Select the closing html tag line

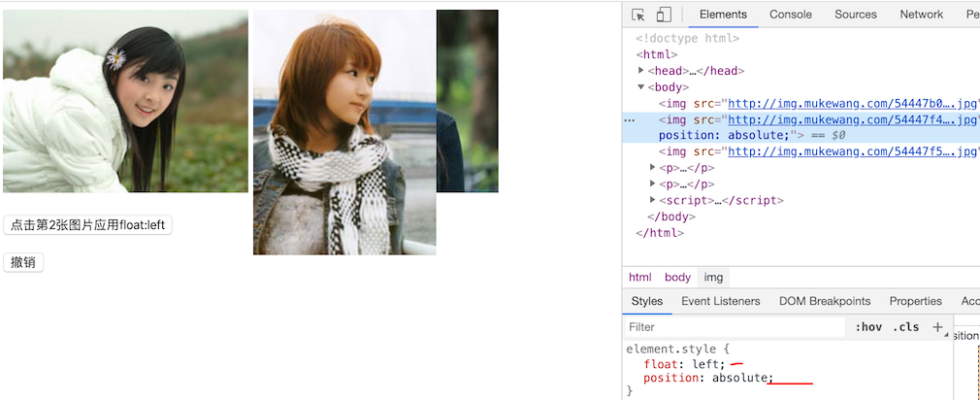click(x=660, y=233)
